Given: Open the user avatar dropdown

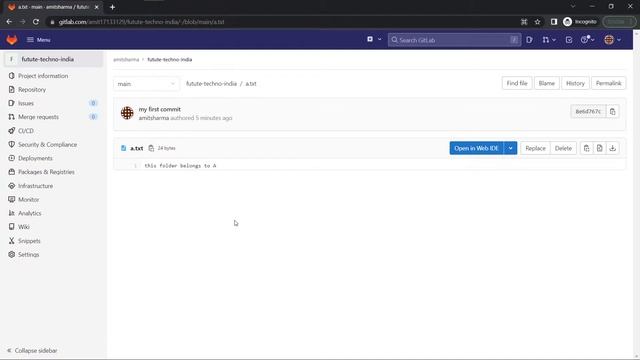Looking at the screenshot, I should [612, 40].
